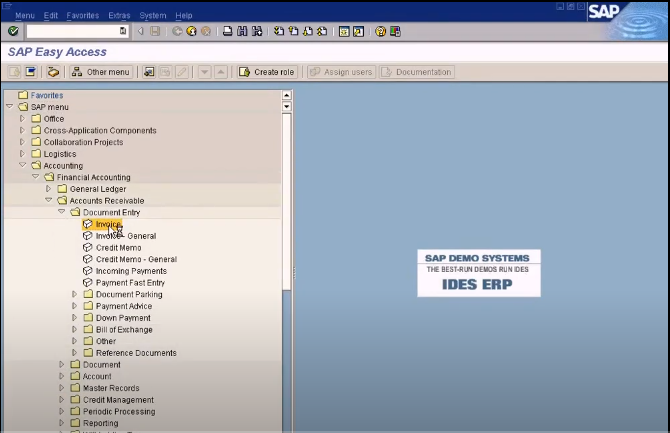
Task: Click the tree scrollbar up arrow
Action: [x=287, y=95]
